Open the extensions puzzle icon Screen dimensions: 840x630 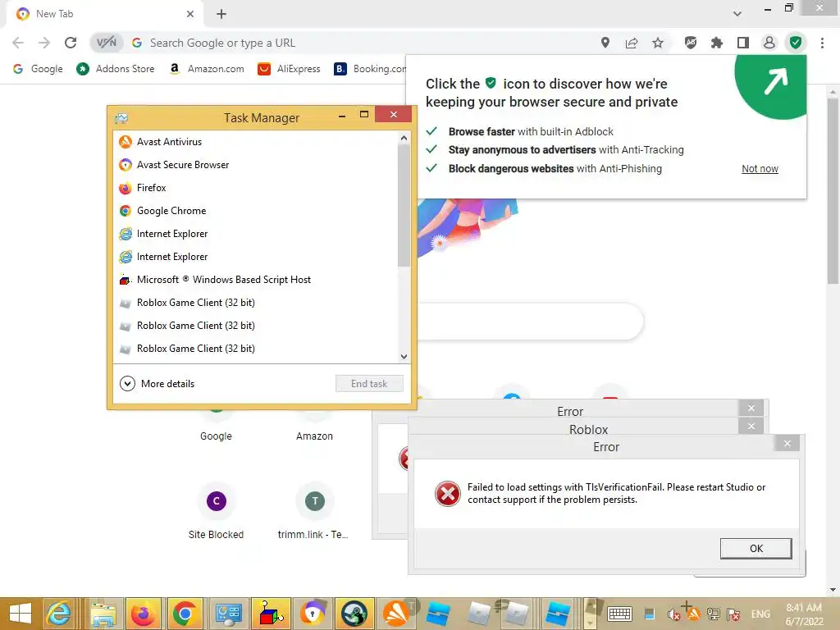pos(717,43)
